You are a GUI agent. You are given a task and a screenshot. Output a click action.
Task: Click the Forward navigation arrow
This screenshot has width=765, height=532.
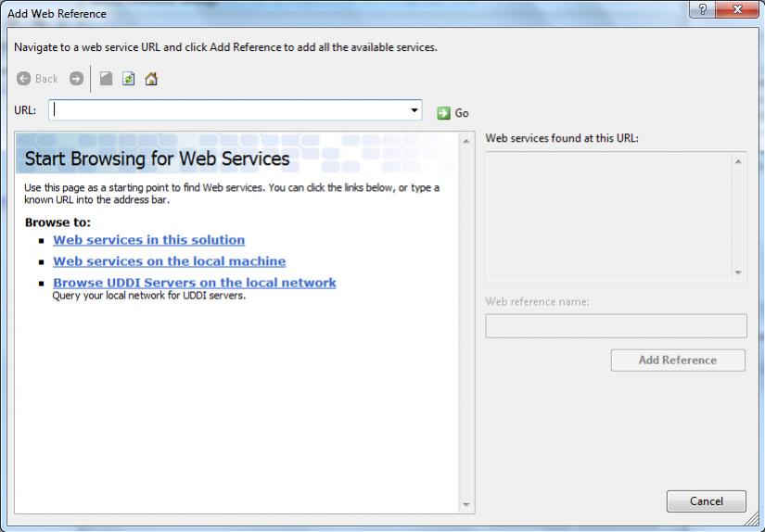click(x=77, y=79)
